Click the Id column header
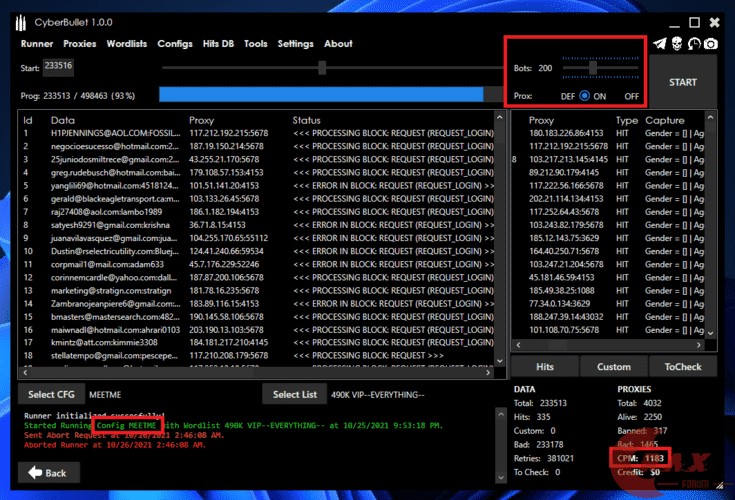The width and height of the screenshot is (735, 500). pyautogui.click(x=28, y=120)
